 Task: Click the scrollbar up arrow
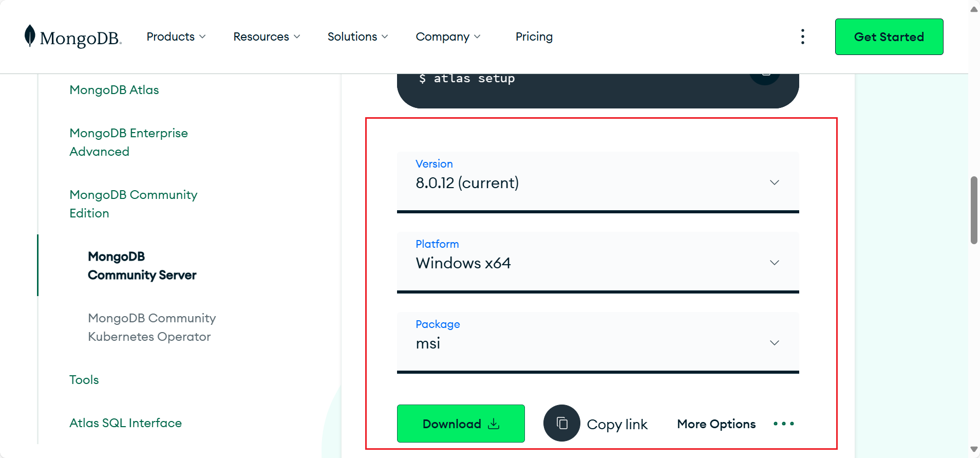click(x=974, y=9)
